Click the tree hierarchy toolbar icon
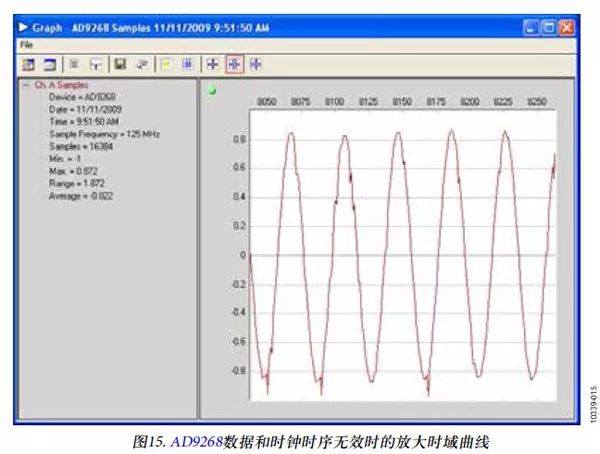 tap(96, 64)
